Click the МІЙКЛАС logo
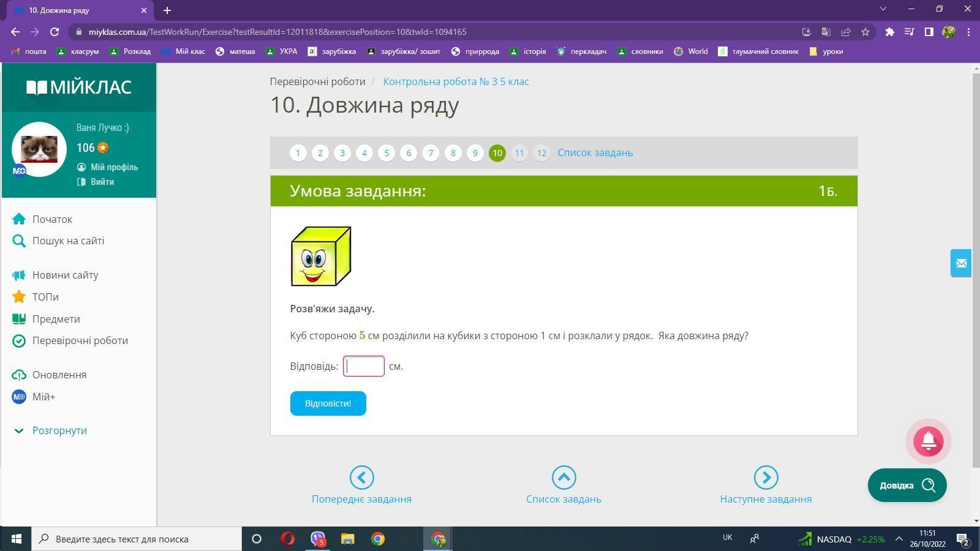This screenshot has width=980, height=551. [x=78, y=88]
